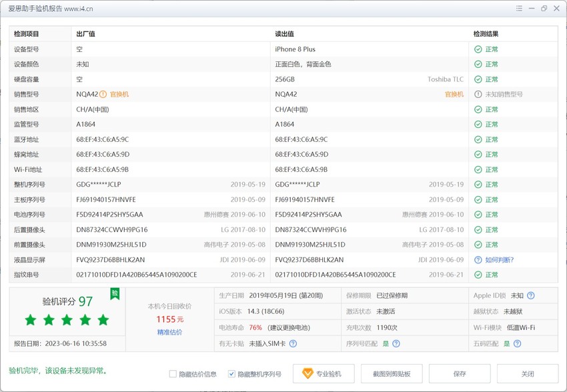Viewport: 567px width, 392px height.
Task: Click the 读出值 column header
Action: click(x=284, y=34)
